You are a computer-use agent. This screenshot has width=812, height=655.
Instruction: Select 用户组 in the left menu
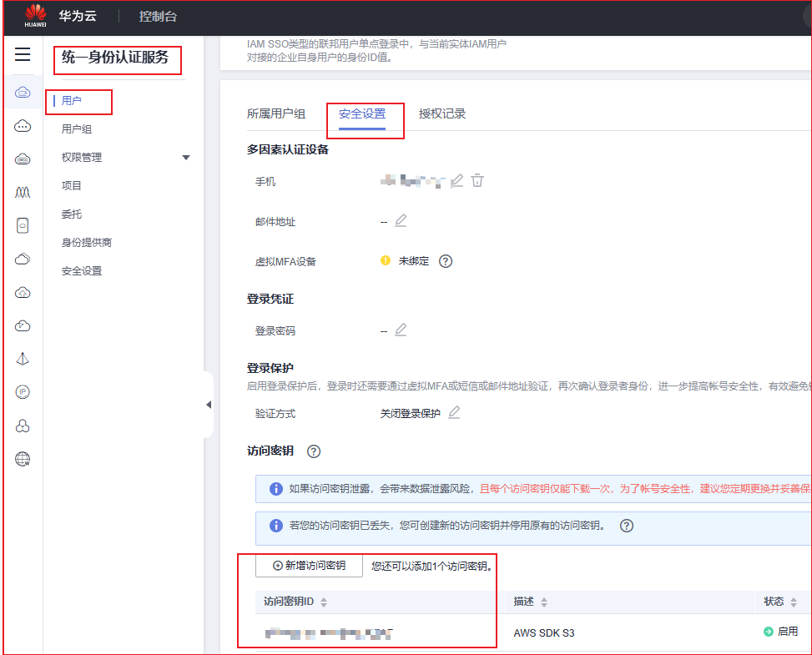pos(77,129)
